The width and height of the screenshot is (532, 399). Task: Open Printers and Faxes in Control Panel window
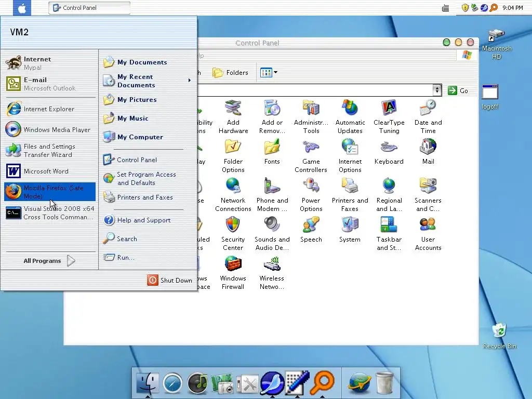350,195
